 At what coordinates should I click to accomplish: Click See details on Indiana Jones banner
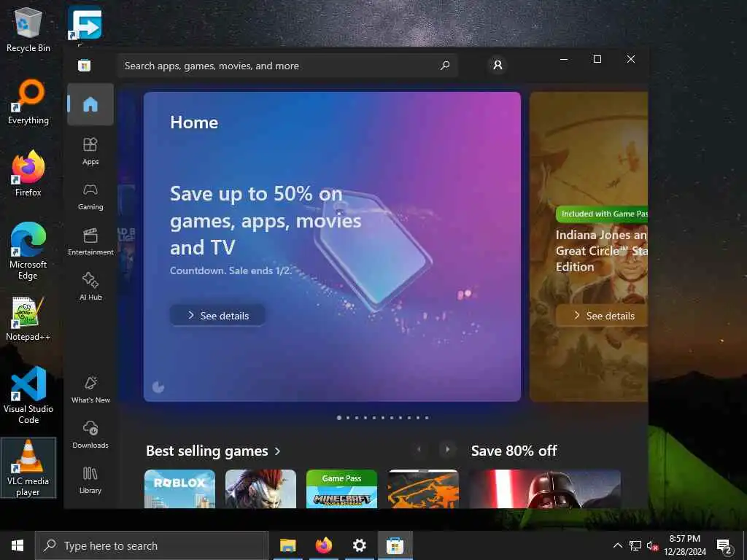point(602,315)
